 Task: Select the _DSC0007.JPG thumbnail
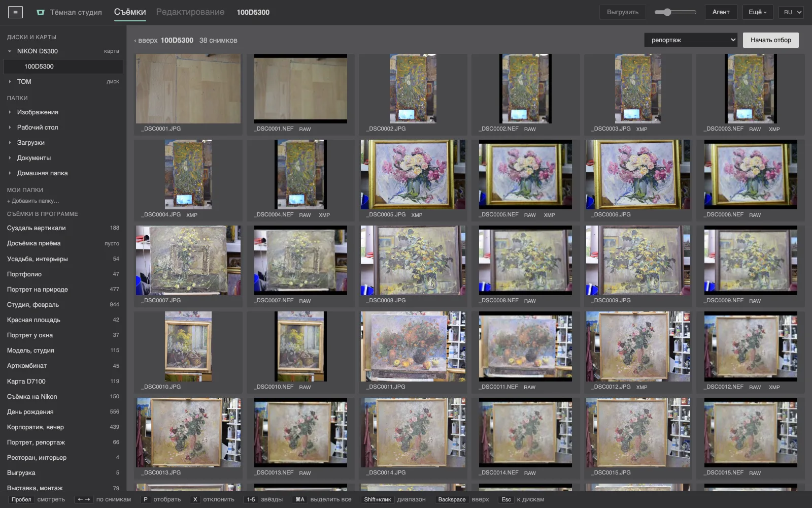188,261
